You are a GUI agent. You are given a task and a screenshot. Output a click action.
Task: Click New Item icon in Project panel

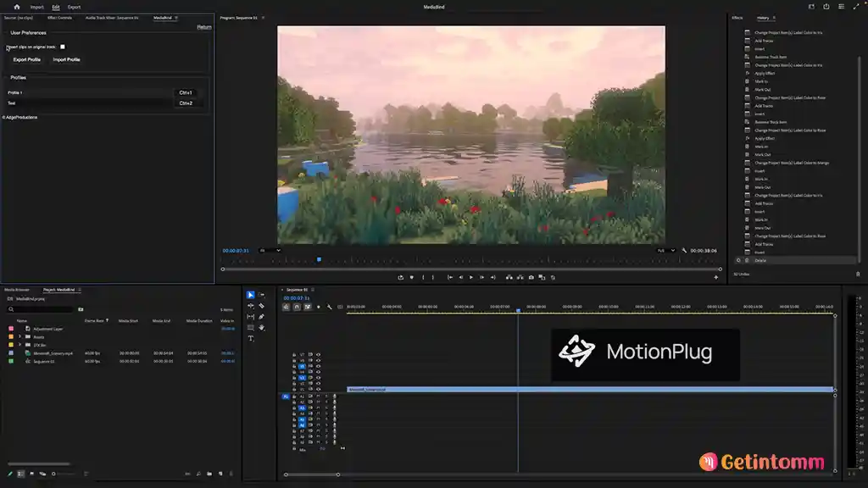(220, 474)
